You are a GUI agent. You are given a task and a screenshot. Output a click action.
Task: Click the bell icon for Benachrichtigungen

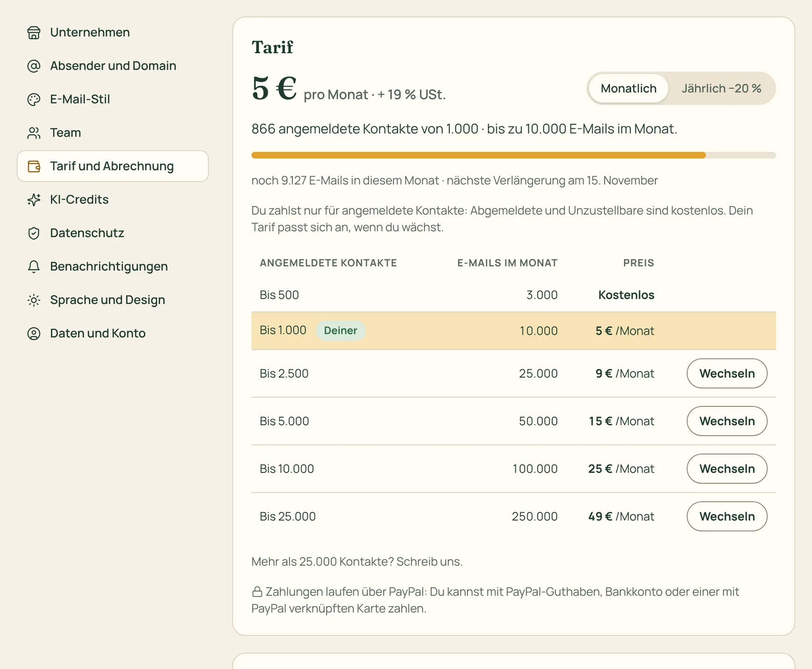(34, 266)
